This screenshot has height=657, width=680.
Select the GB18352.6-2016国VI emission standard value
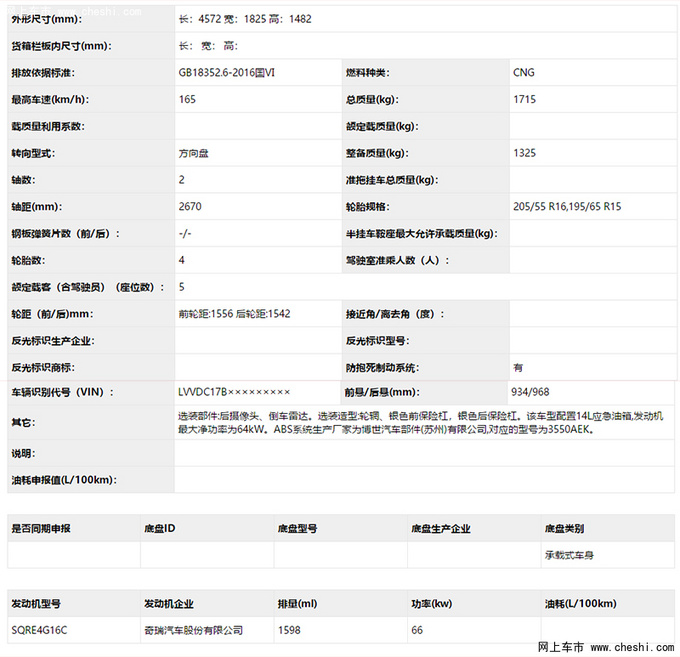point(226,73)
